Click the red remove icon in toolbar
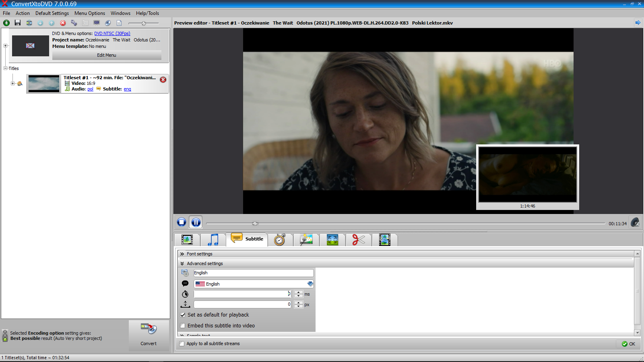Viewport: 644px width, 362px height. point(63,23)
